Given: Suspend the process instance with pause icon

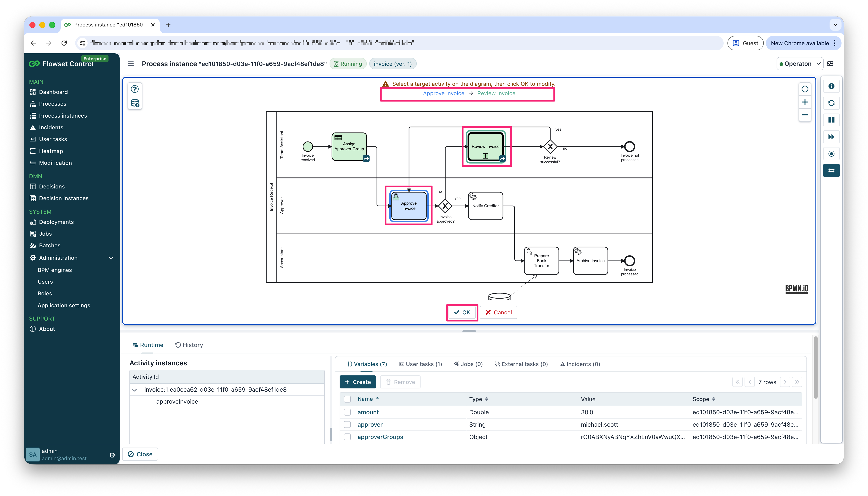Looking at the screenshot, I should tap(831, 120).
